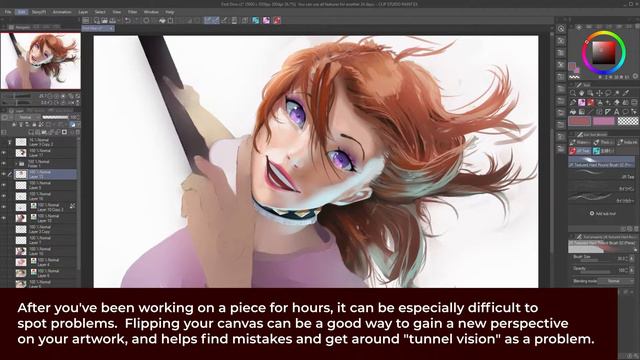Open the View menu
Viewport: 640px width, 360px height.
[x=117, y=12]
